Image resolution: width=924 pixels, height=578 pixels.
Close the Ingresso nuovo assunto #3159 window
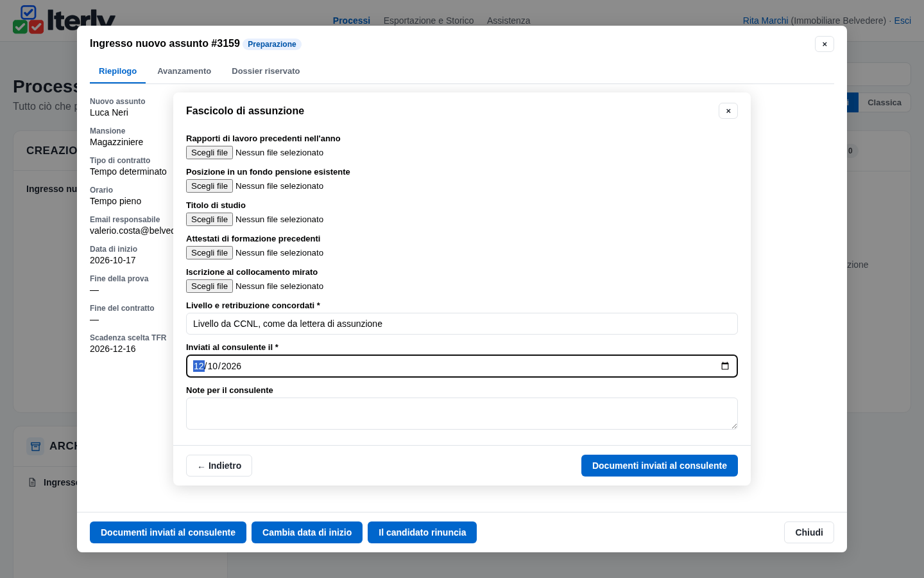pyautogui.click(x=825, y=44)
